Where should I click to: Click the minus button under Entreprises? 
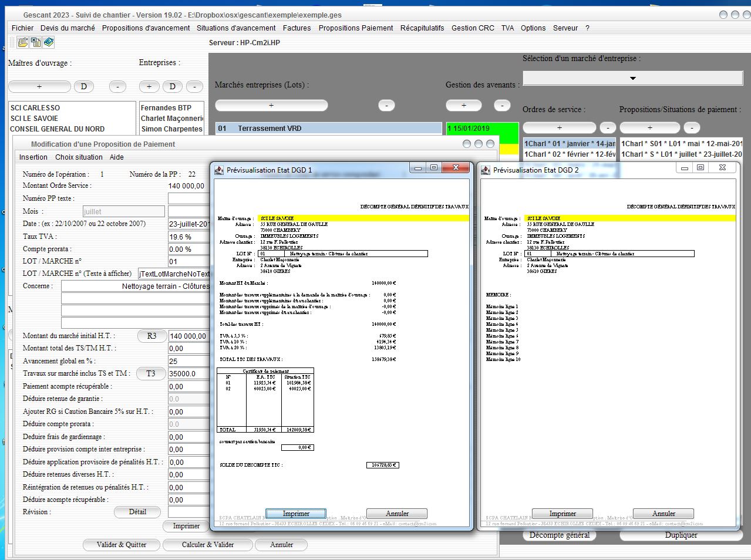(194, 87)
